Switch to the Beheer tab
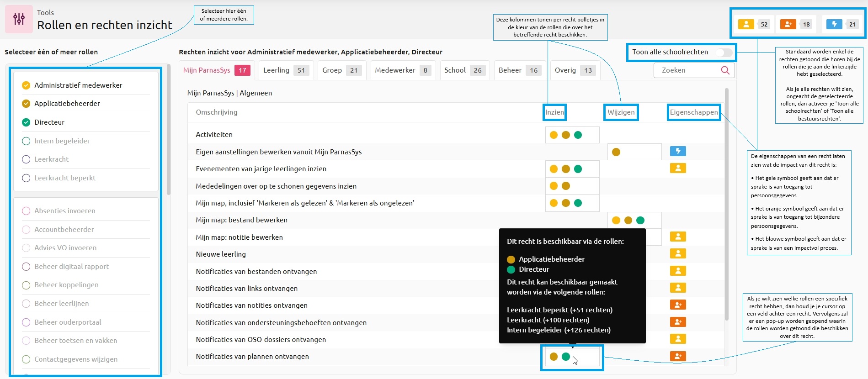This screenshot has height=379, width=868. [x=520, y=70]
